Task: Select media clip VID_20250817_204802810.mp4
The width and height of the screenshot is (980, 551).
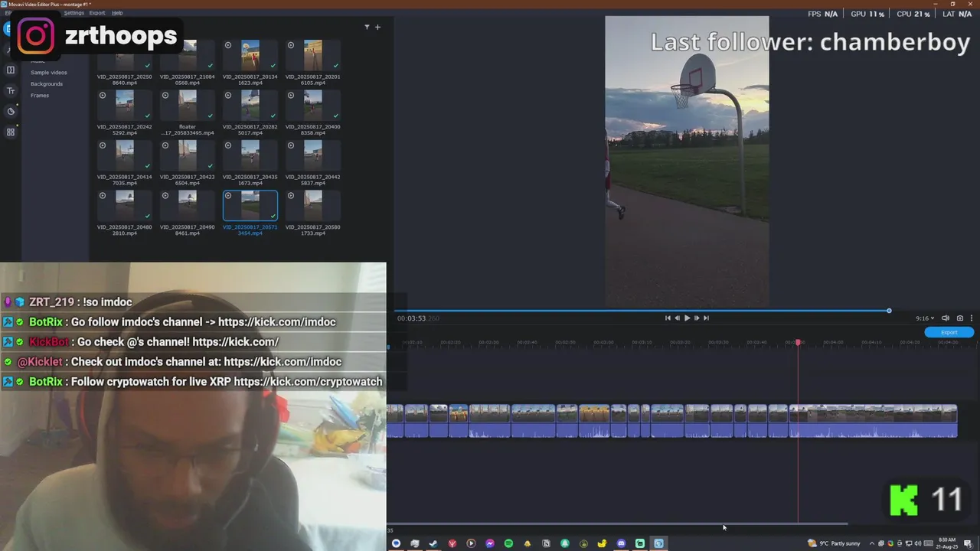Action: [125, 205]
